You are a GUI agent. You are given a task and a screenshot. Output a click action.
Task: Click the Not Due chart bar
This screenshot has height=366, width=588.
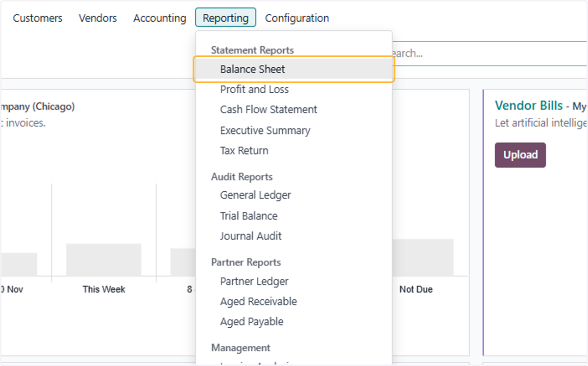pos(423,258)
